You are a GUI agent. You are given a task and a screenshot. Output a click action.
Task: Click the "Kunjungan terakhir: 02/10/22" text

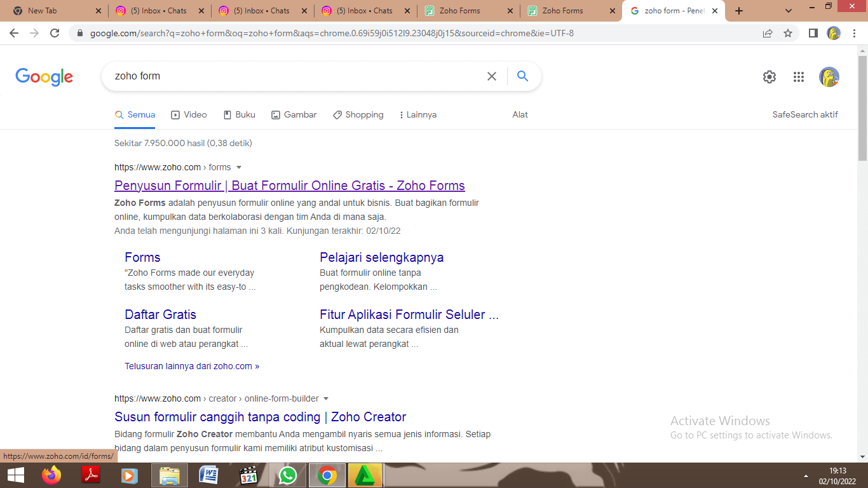click(344, 231)
